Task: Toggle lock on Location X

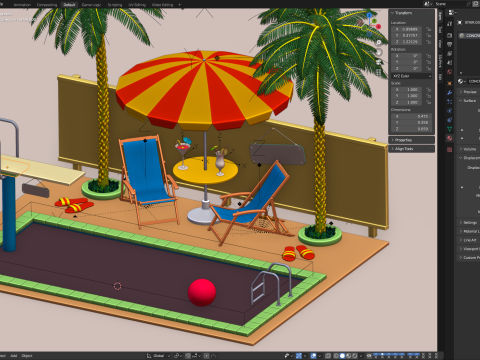Action: (x=428, y=29)
